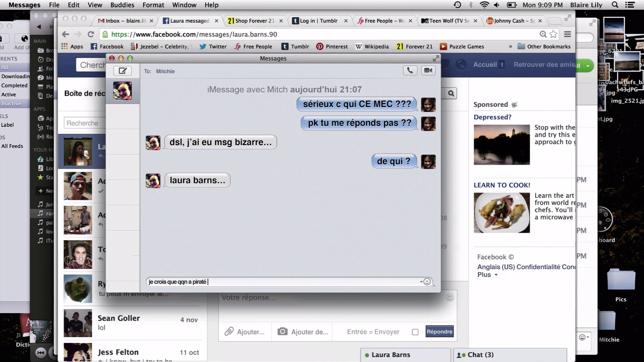Open the emoji picker in iMessage field

[427, 282]
